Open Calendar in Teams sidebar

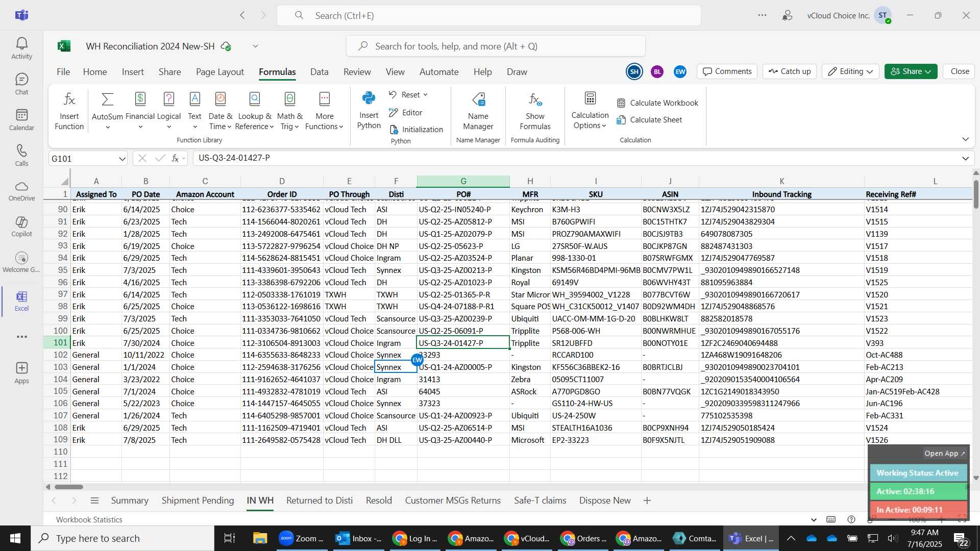(21, 120)
